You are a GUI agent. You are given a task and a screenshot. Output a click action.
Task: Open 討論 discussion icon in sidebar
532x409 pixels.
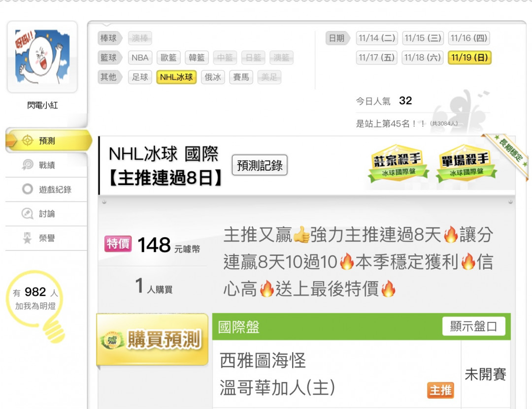pyautogui.click(x=28, y=214)
